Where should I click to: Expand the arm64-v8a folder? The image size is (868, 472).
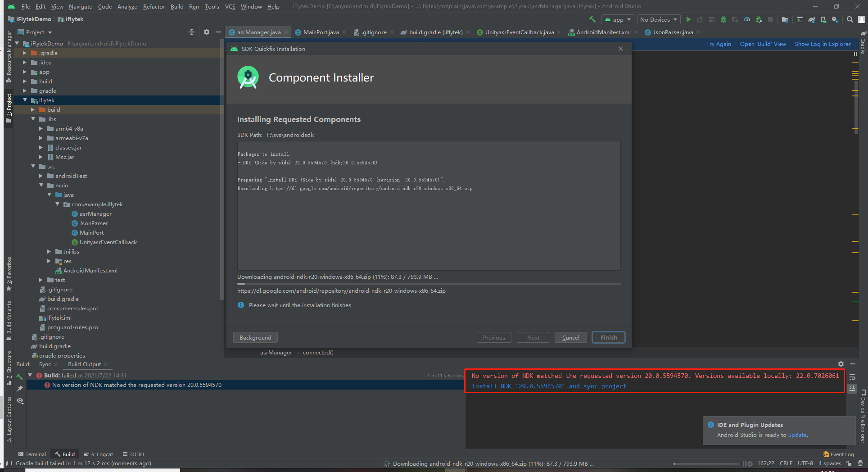coord(41,129)
